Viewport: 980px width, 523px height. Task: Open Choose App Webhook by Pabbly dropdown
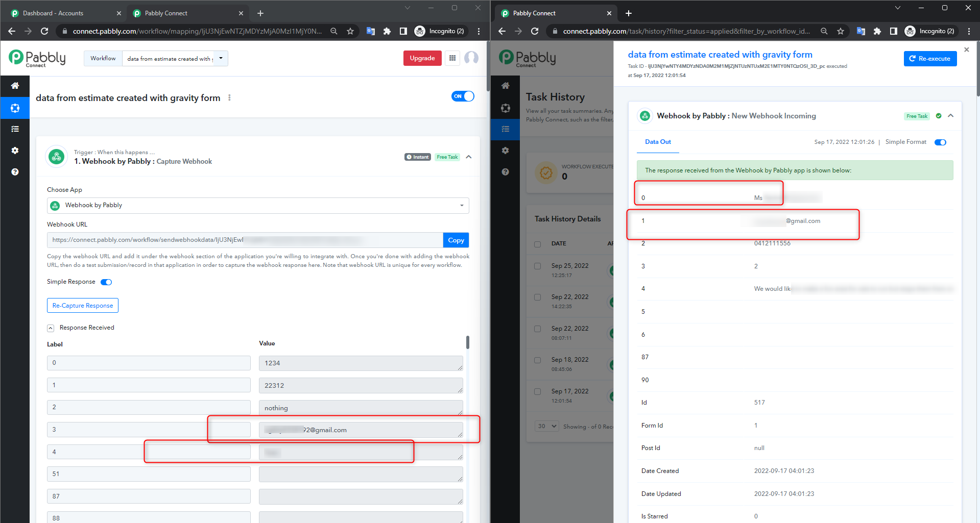tap(258, 205)
